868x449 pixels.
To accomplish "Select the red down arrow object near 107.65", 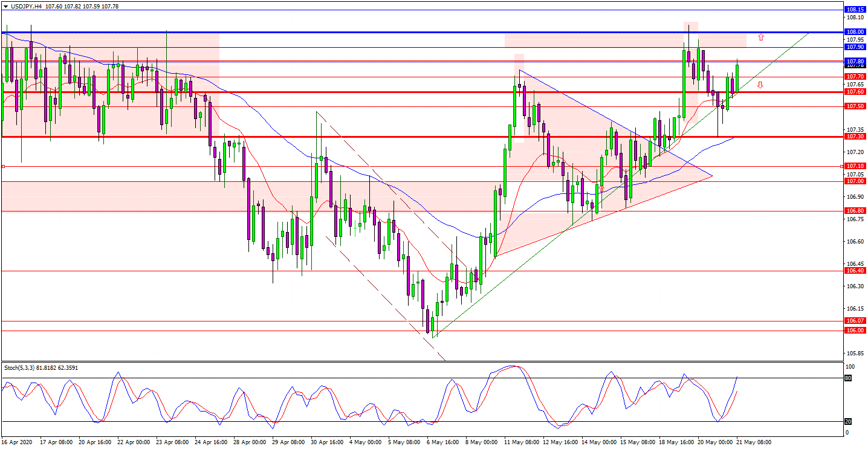I will (x=760, y=85).
